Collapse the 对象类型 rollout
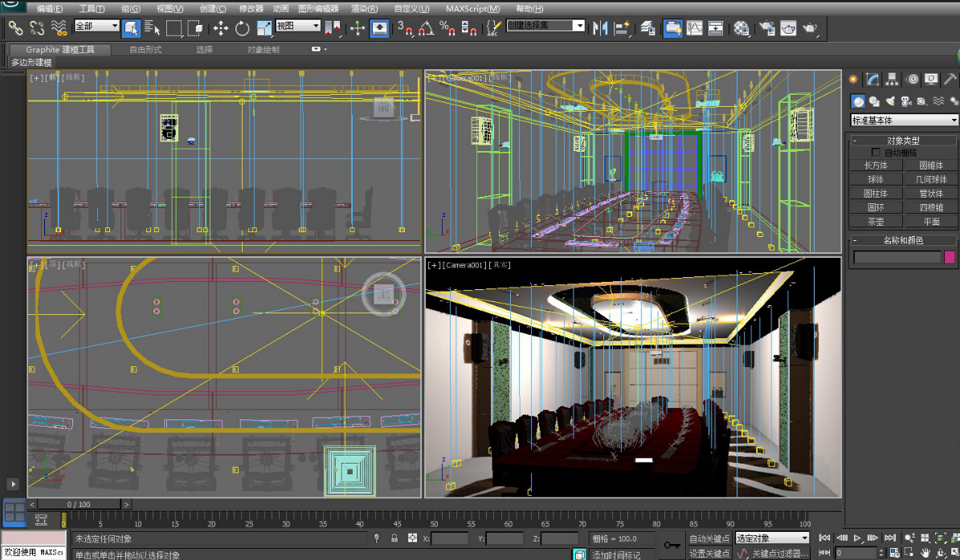The image size is (960, 560). point(902,140)
